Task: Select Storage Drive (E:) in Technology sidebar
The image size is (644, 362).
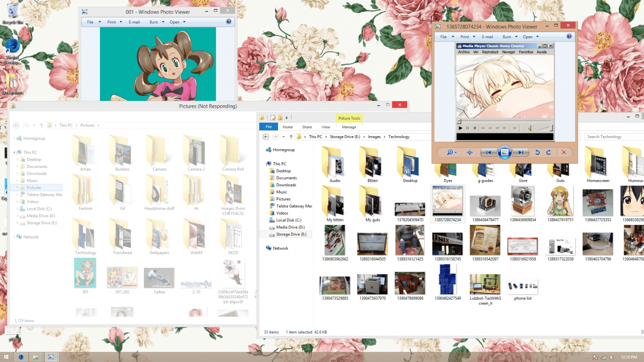Action: click(291, 234)
